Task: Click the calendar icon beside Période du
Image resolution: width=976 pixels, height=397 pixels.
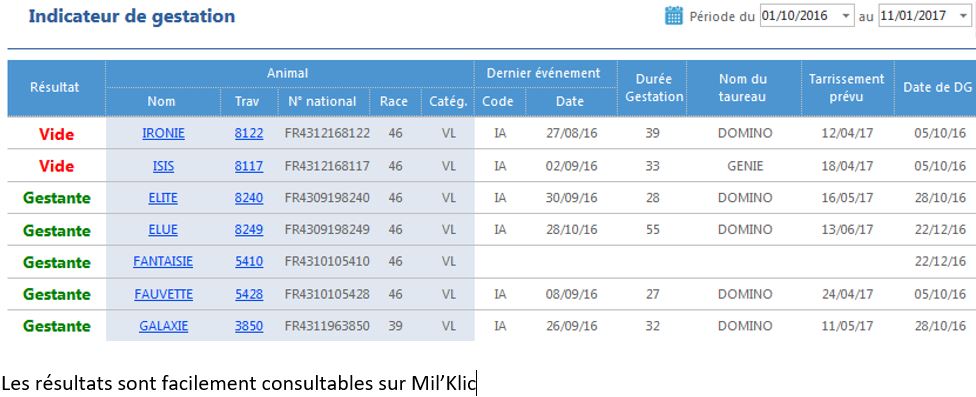Action: coord(673,16)
